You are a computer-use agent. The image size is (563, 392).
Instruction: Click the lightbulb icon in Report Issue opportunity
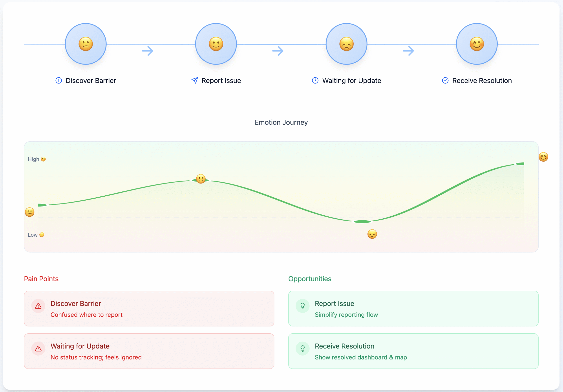point(302,306)
